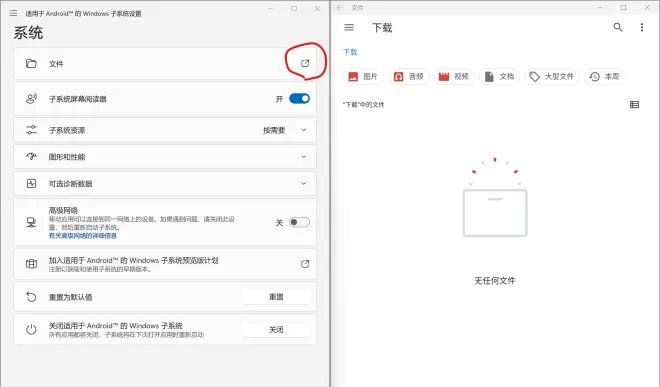Minimize the WSA settings window
This screenshot has height=387, width=660.
tap(271, 8)
